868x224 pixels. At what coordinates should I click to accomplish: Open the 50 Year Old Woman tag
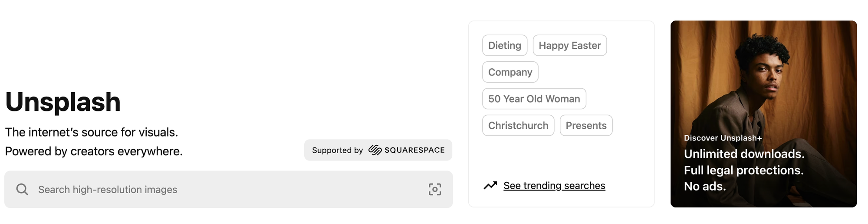[534, 99]
